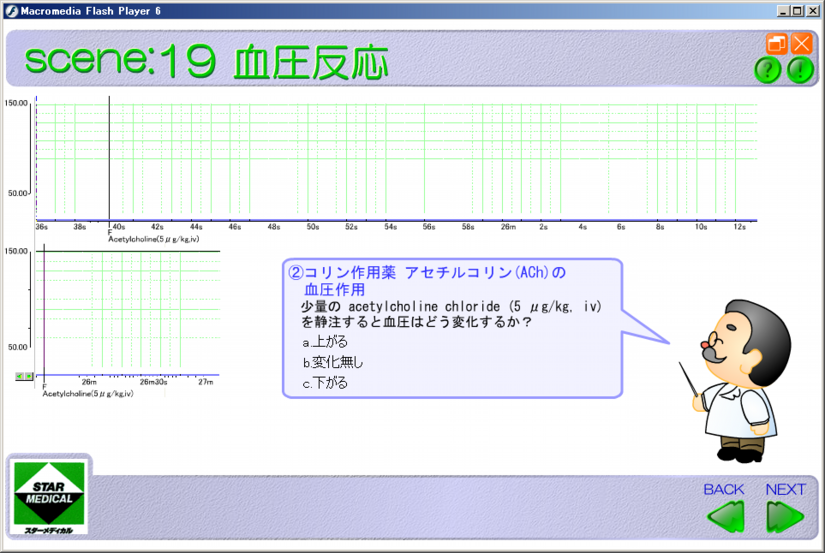Image resolution: width=825 pixels, height=553 pixels.
Task: Click the green exclamation mark icon
Action: [800, 70]
